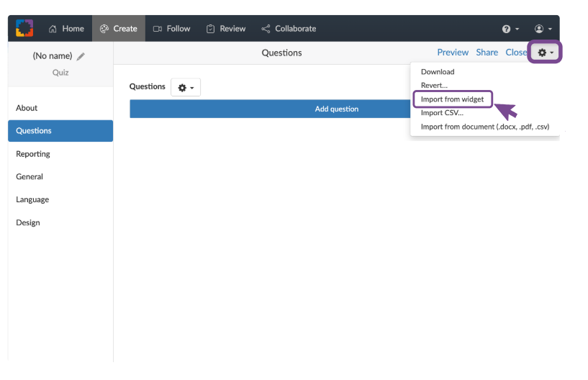Select Import from widget
Screen dimensions: 588x380
coord(452,99)
